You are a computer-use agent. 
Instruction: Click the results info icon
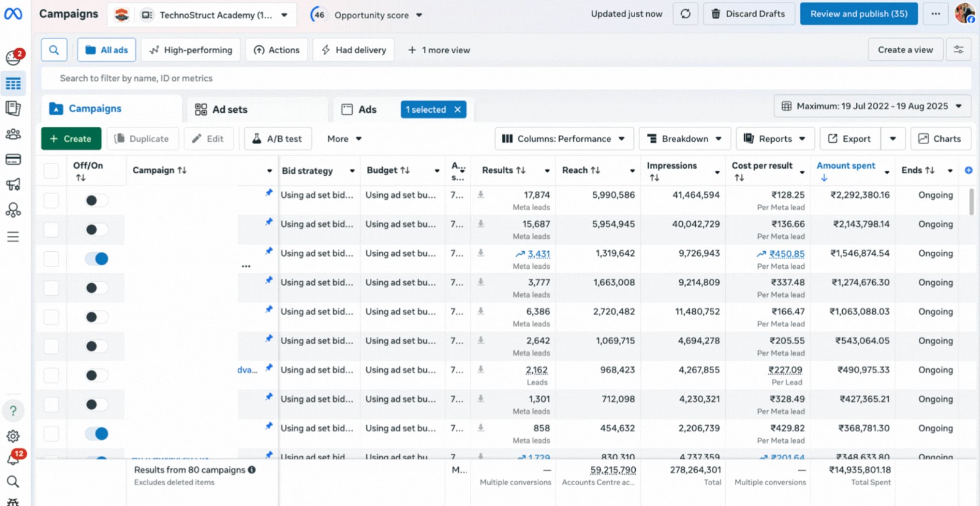coord(252,470)
